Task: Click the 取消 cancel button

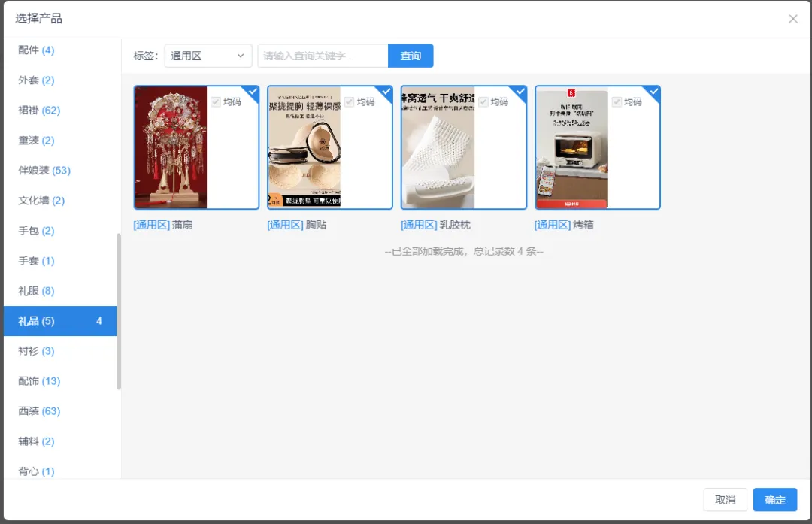Action: point(725,500)
